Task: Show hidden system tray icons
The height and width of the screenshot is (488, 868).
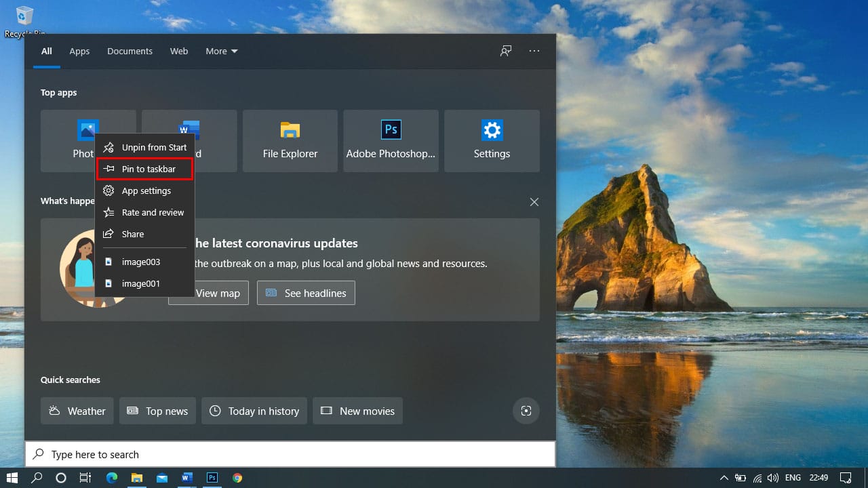Action: click(x=724, y=478)
